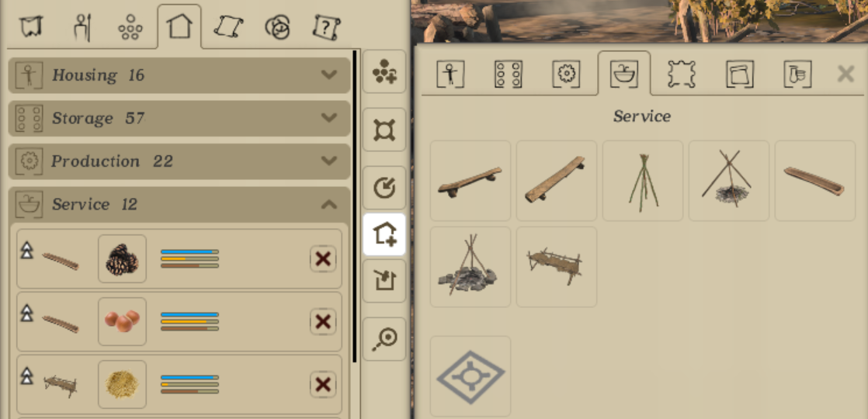Click the blue bar of pinecone entry
This screenshot has width=868, height=419.
[x=190, y=251]
